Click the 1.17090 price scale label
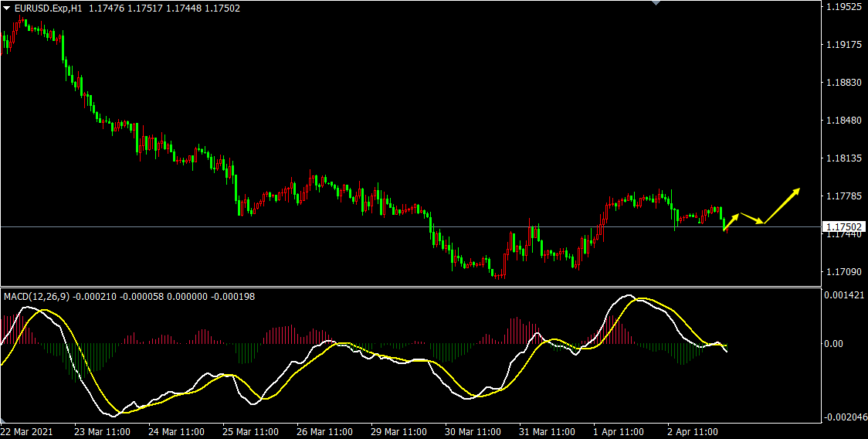The image size is (868, 439). tap(843, 272)
